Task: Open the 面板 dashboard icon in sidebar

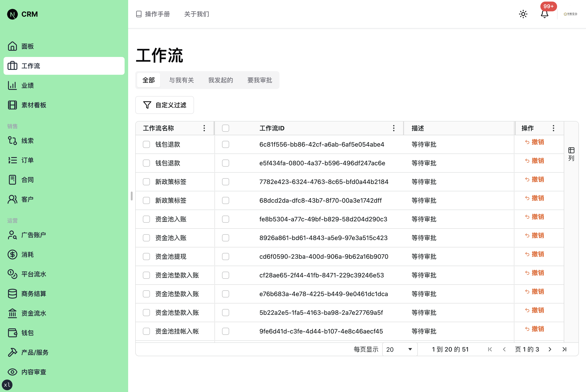Action: point(12,46)
